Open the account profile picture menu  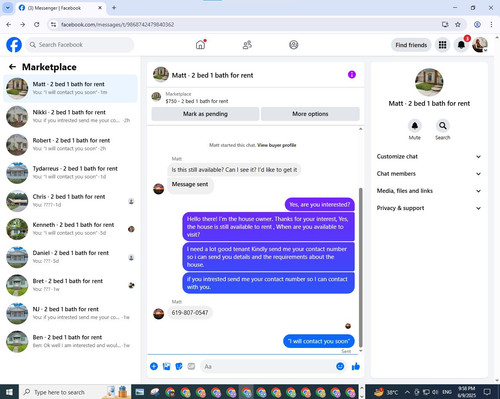[480, 45]
